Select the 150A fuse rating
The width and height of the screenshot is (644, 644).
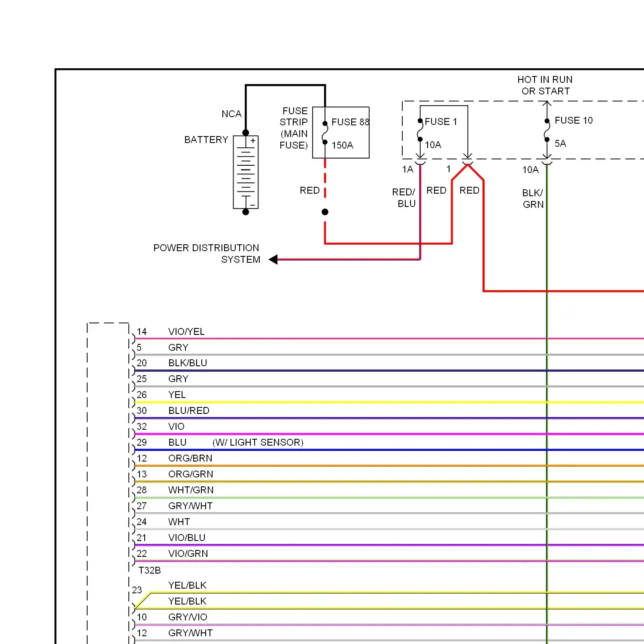click(x=342, y=145)
